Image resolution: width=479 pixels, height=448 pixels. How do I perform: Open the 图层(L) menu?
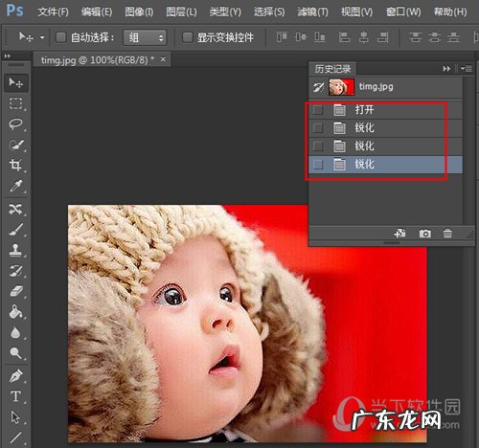[x=181, y=12]
